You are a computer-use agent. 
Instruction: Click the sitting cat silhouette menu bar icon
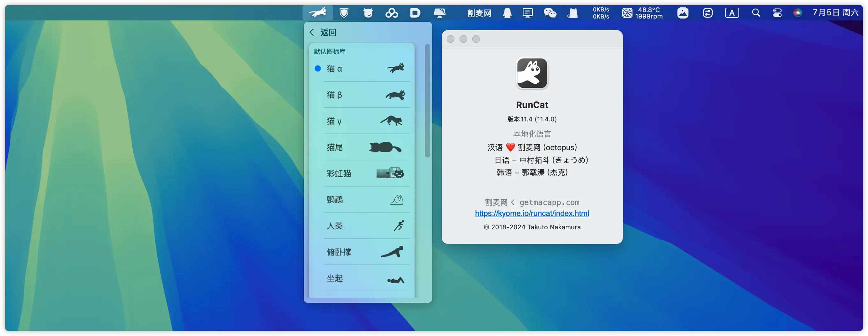point(572,13)
